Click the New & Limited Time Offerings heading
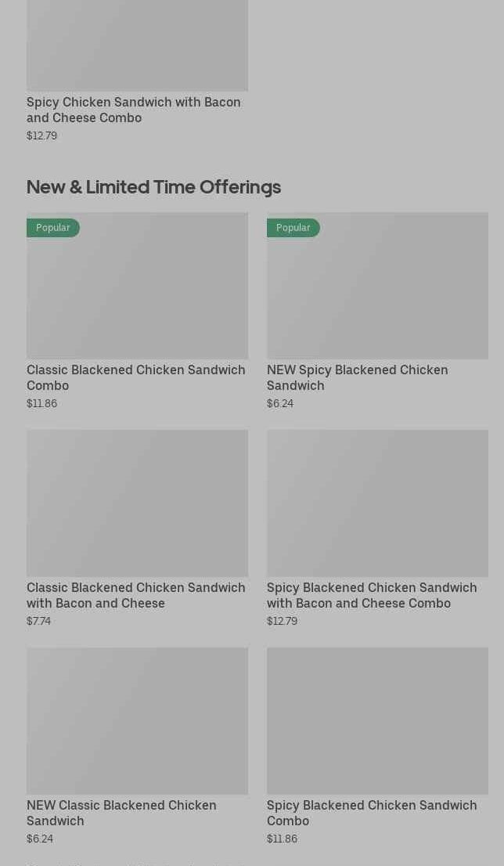 click(x=153, y=187)
